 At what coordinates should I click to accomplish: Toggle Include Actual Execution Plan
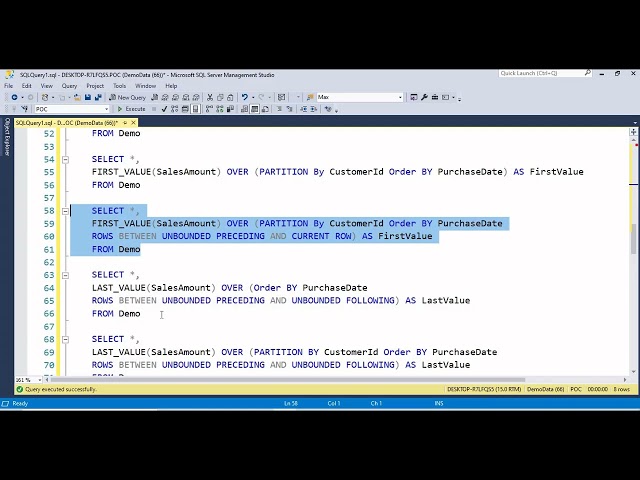click(x=209, y=109)
